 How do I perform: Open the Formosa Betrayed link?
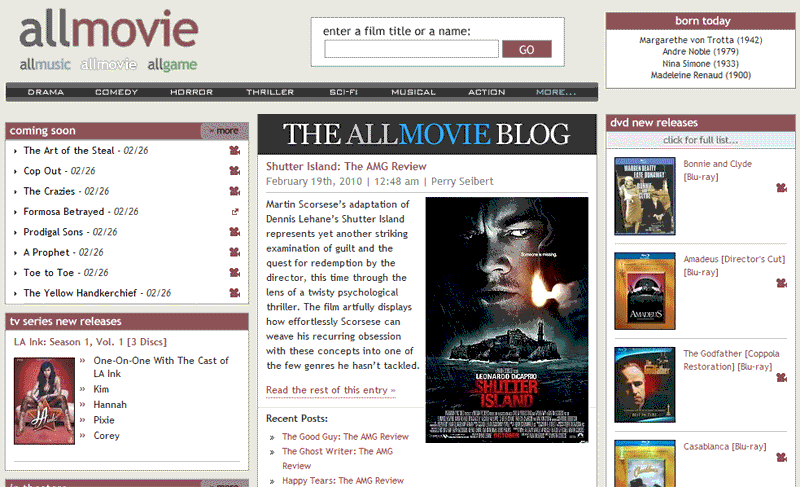[64, 212]
